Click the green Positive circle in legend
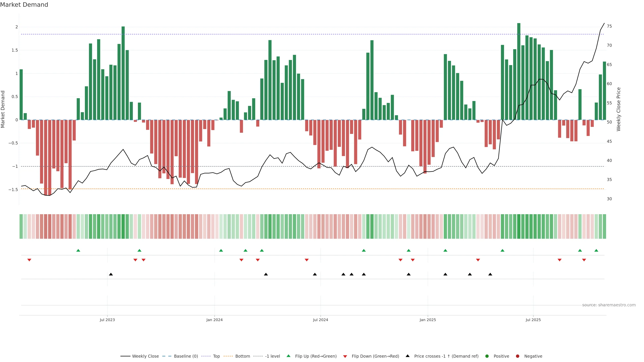The width and height of the screenshot is (644, 362). pyautogui.click(x=487, y=356)
